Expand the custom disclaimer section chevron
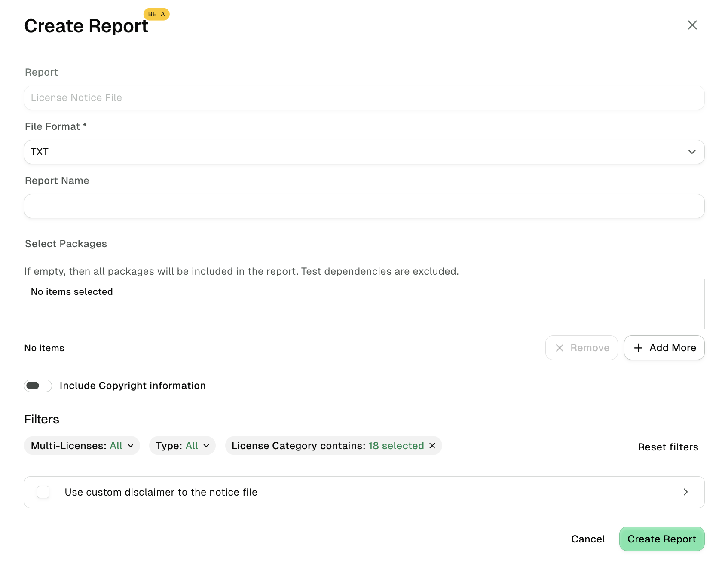 [685, 492]
